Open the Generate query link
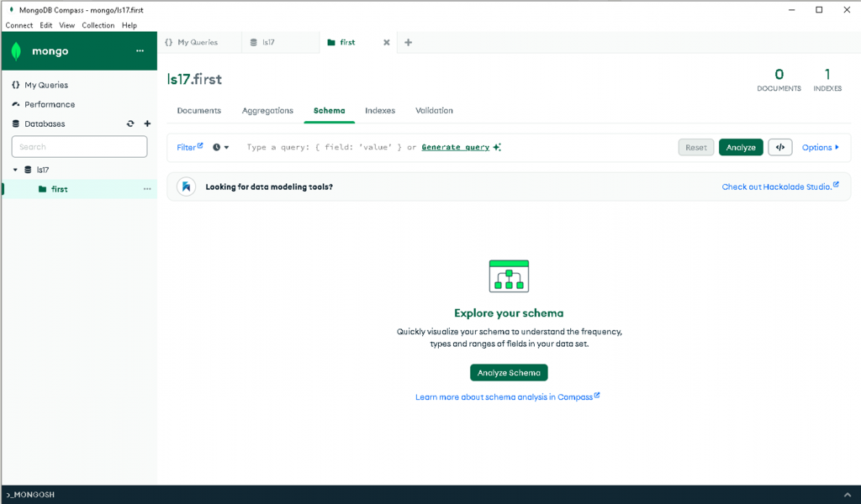Image resolution: width=861 pixels, height=504 pixels. 455,147
